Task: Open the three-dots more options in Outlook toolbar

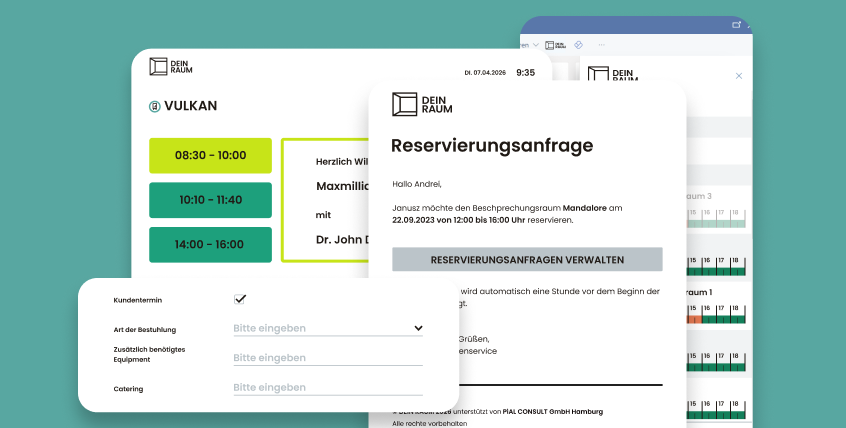Action: (x=602, y=45)
